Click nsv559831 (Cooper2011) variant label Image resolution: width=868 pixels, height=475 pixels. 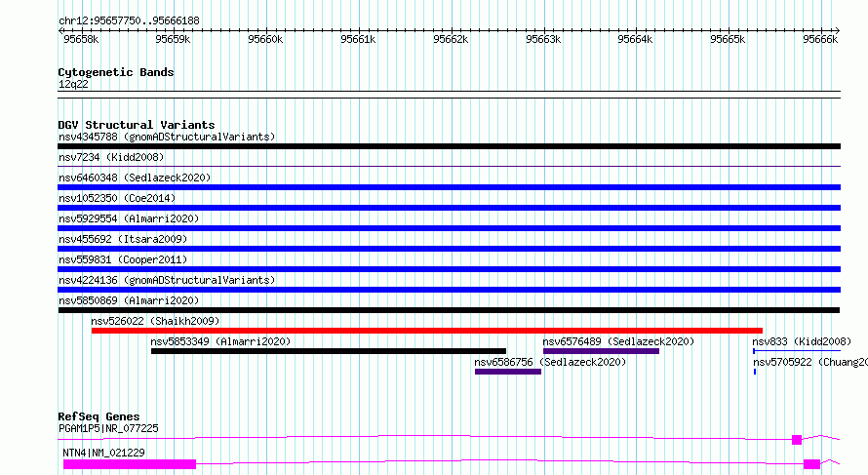[123, 259]
